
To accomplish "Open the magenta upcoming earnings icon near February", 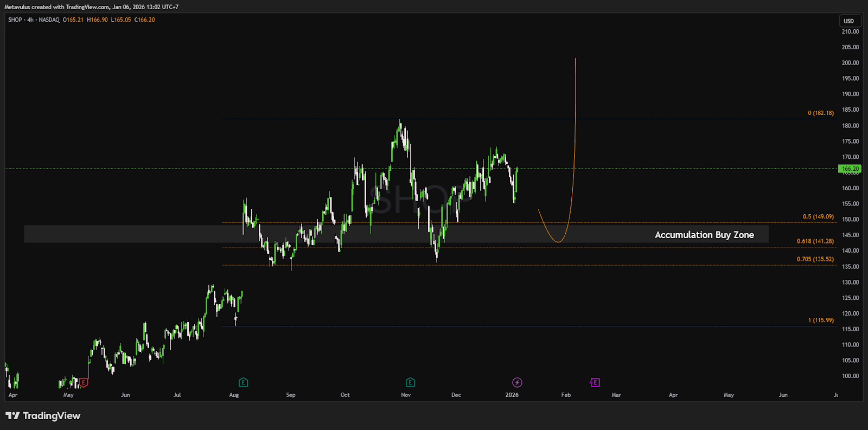I will pyautogui.click(x=595, y=382).
